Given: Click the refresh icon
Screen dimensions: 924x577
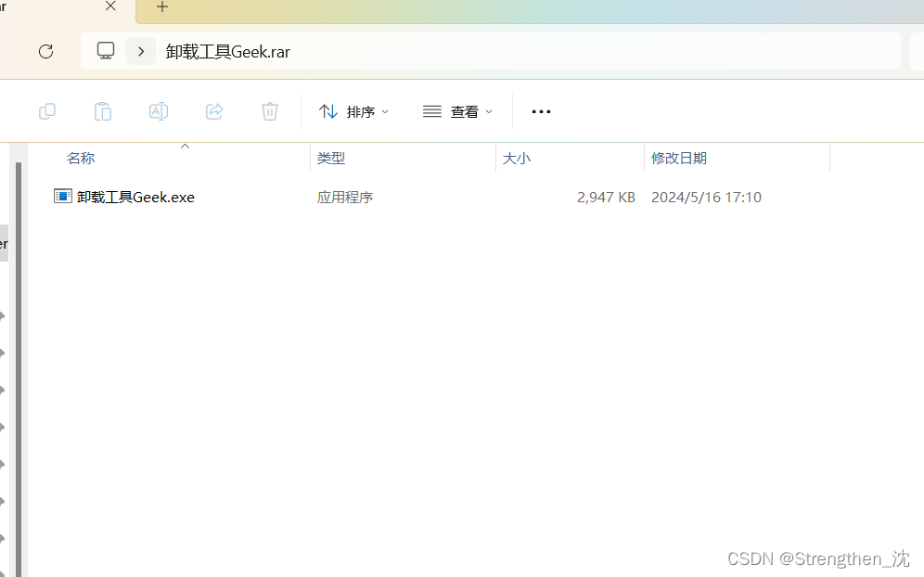Looking at the screenshot, I should (46, 52).
